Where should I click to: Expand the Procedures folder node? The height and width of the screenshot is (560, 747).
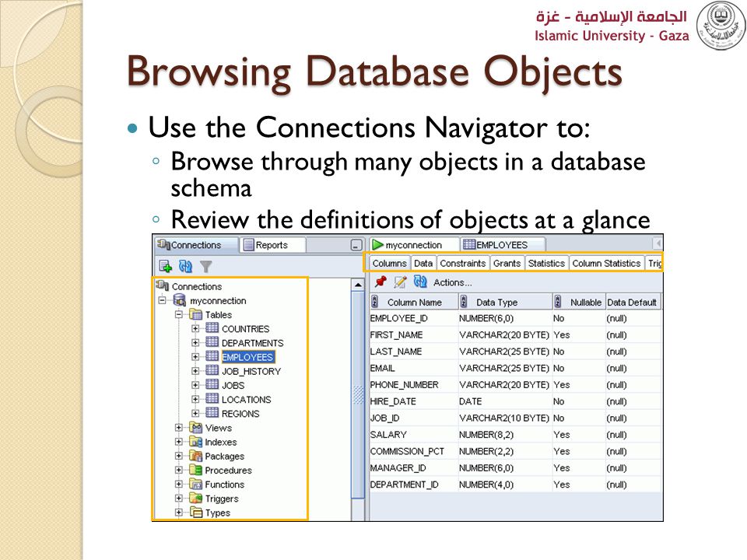[179, 470]
